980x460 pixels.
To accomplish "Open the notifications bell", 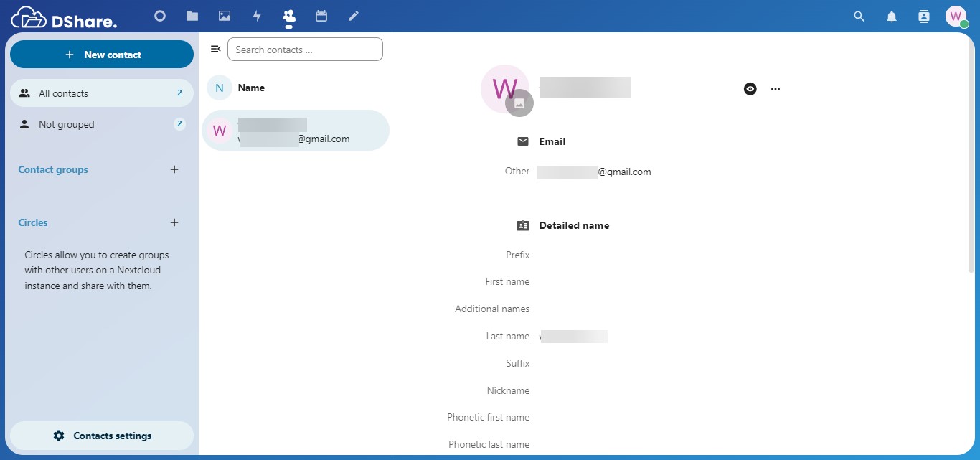I will pyautogui.click(x=892, y=17).
